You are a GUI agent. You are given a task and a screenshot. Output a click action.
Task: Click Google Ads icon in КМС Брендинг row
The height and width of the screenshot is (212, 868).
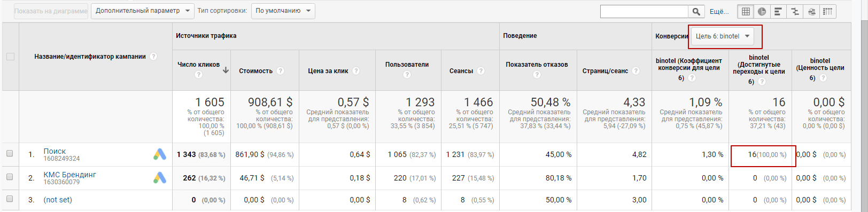[x=160, y=178]
